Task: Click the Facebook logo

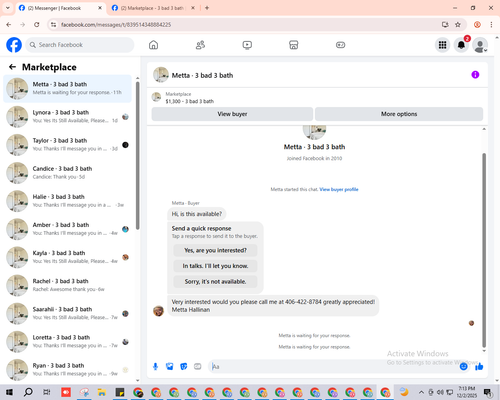Action: point(14,45)
